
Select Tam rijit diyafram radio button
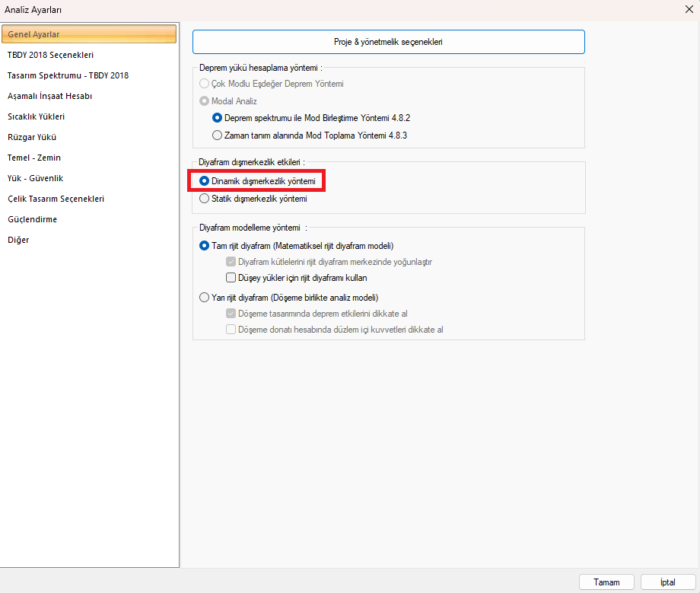pyautogui.click(x=204, y=246)
